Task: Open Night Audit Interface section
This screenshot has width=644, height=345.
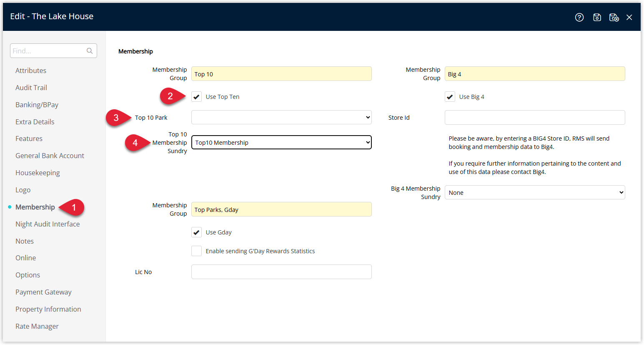Action: point(48,224)
